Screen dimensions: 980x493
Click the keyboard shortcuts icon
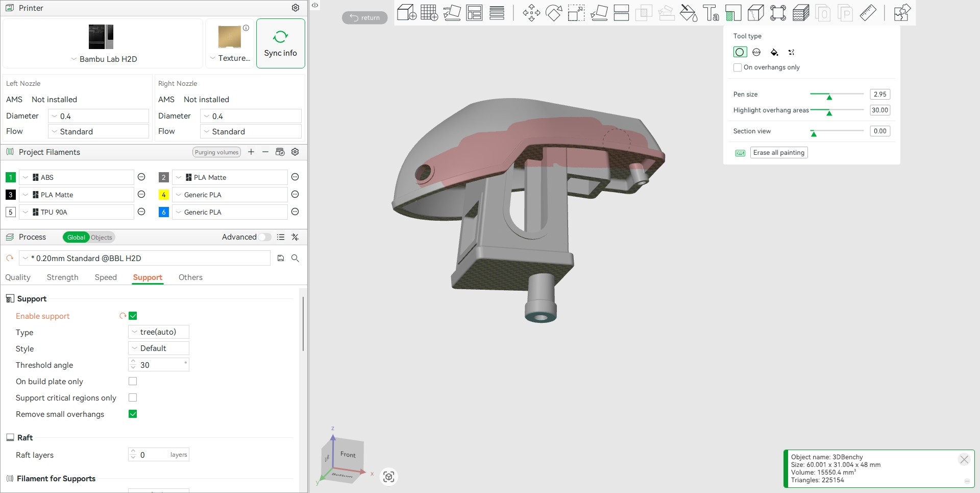740,153
